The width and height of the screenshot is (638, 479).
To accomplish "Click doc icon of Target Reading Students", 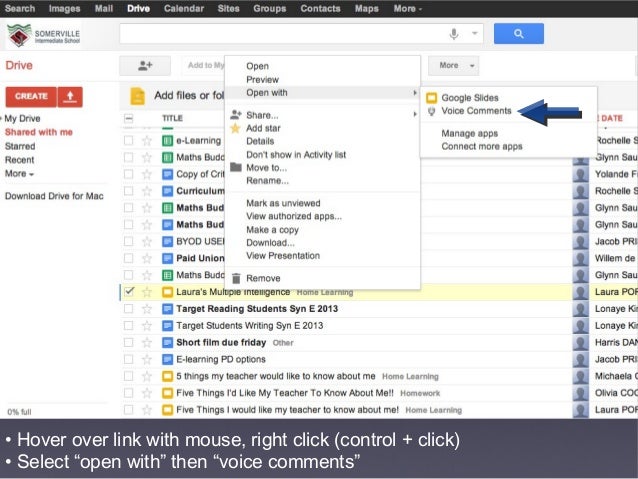I will pos(167,309).
